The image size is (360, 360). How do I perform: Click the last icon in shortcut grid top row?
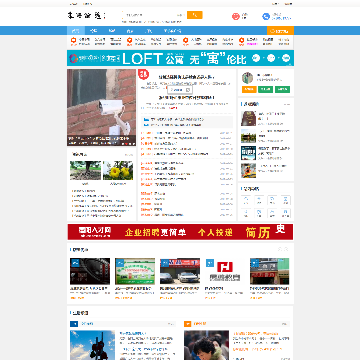[286, 200]
